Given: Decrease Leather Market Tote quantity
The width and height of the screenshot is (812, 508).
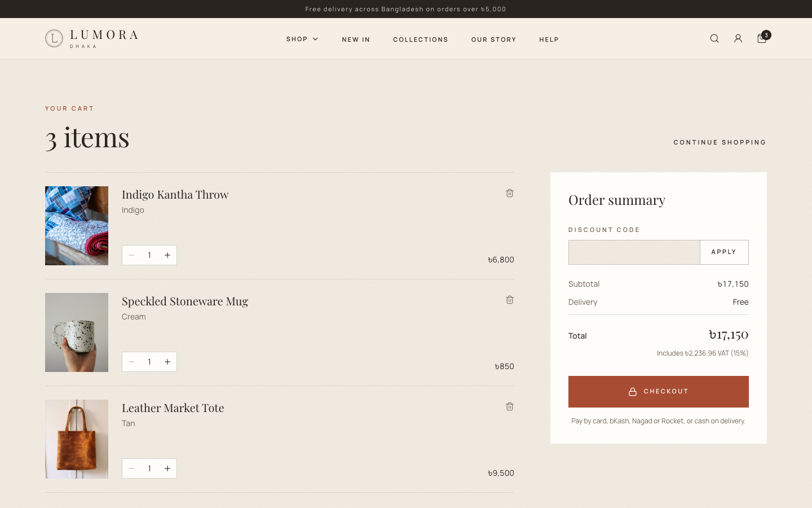Looking at the screenshot, I should tap(131, 468).
